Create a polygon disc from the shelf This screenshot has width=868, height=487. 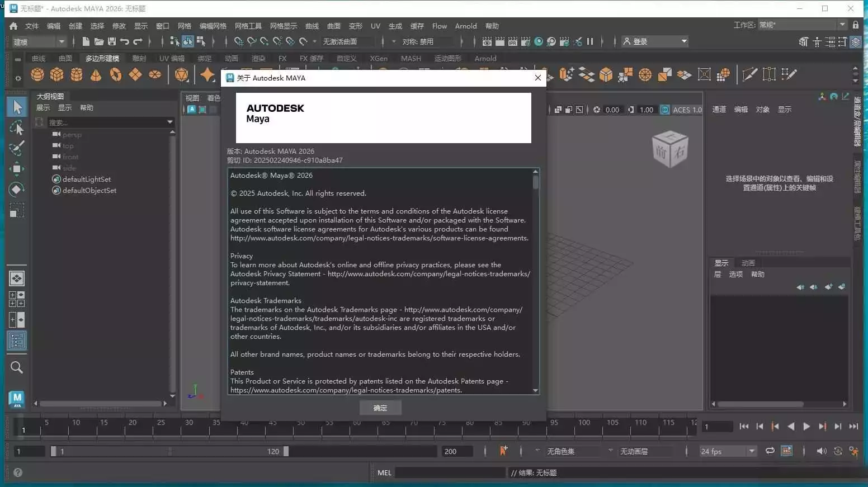[x=155, y=74]
